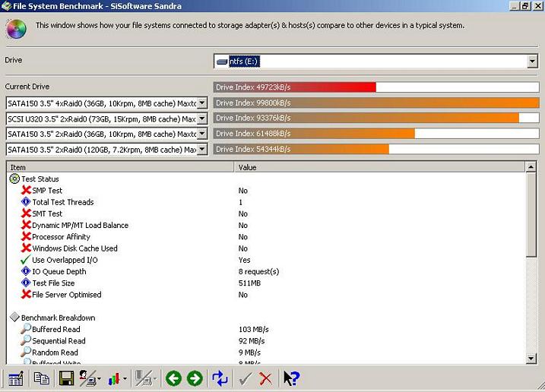Click the value 1 for Total Test Threads
Image resolution: width=545 pixels, height=392 pixels.
coord(240,202)
